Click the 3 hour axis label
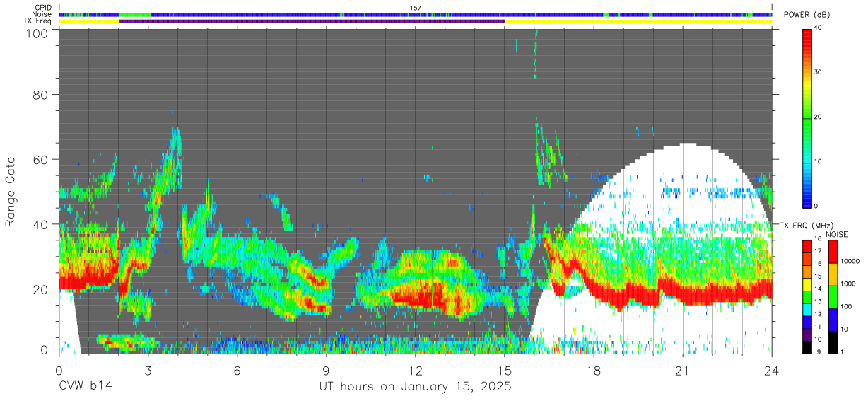 (148, 371)
